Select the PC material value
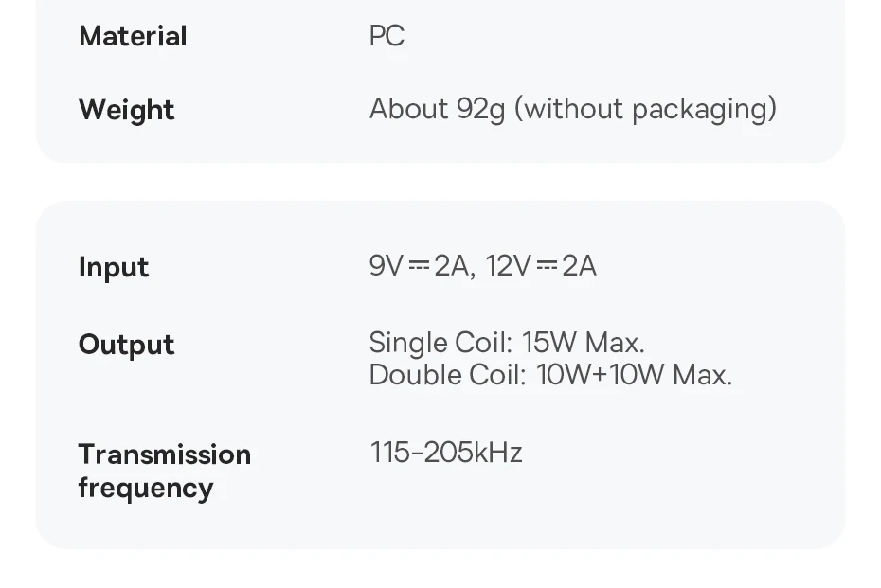The height and width of the screenshot is (588, 881). point(387,36)
